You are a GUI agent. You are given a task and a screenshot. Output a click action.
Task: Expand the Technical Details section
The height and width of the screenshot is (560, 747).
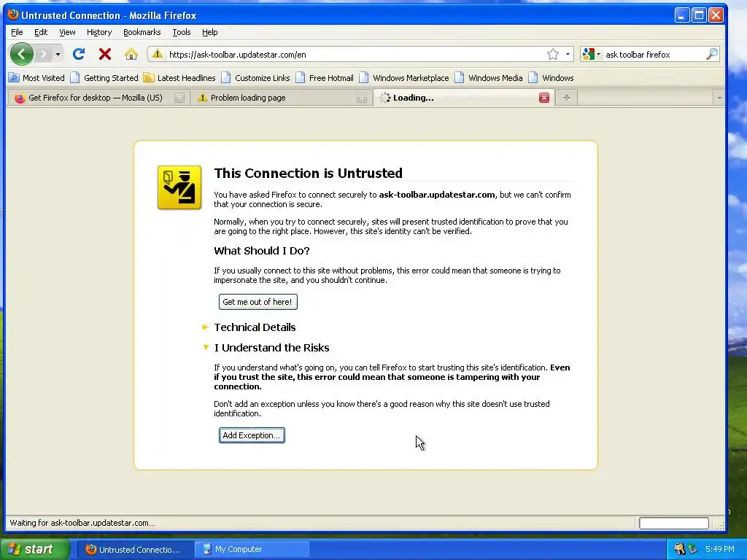point(255,327)
